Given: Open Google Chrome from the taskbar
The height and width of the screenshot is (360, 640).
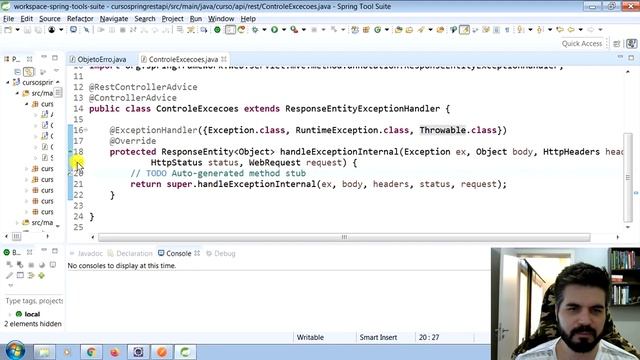Looking at the screenshot, I should [x=91, y=352].
